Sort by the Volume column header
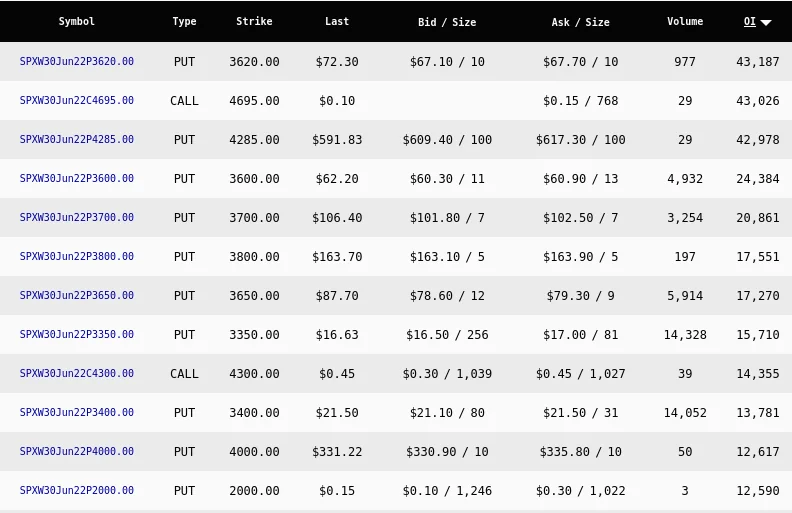792x513 pixels. click(x=685, y=21)
